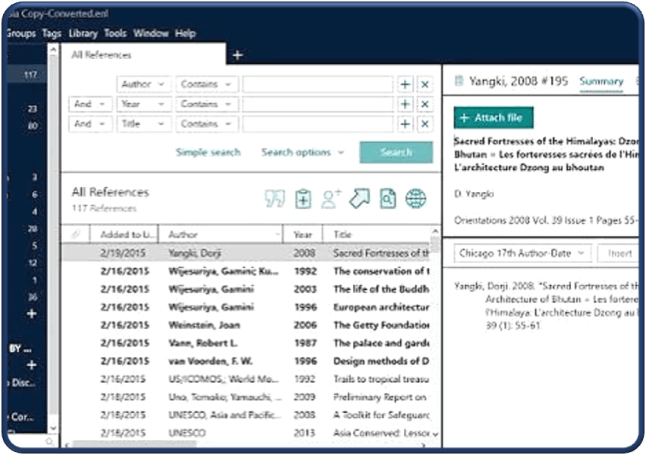This screenshot has height=455, width=646.
Task: Click the Share Library person icon
Action: [331, 199]
